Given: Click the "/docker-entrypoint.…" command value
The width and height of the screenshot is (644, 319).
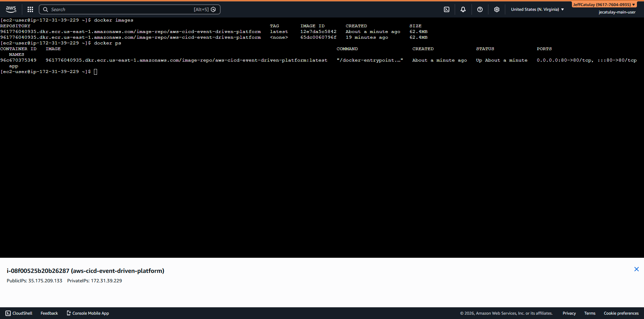Looking at the screenshot, I should (x=370, y=60).
